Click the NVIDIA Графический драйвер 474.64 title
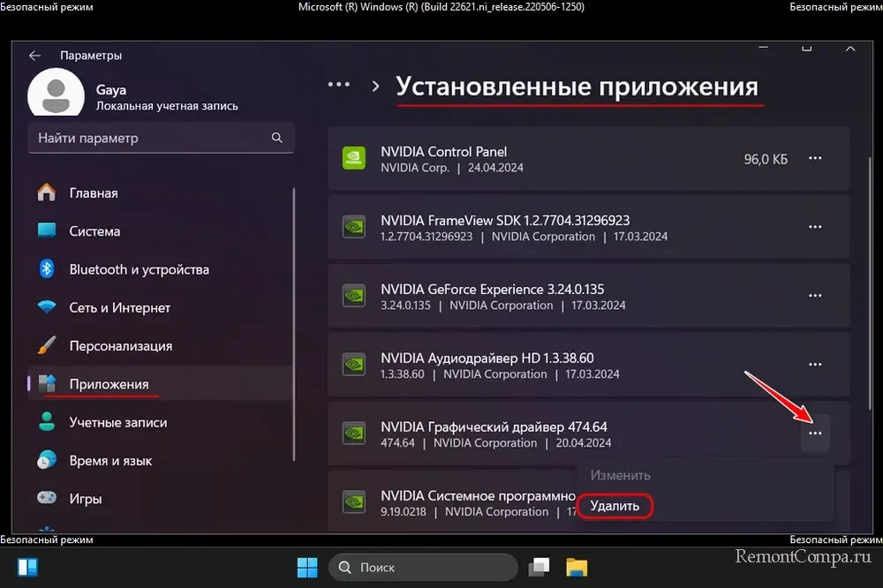 (x=494, y=427)
